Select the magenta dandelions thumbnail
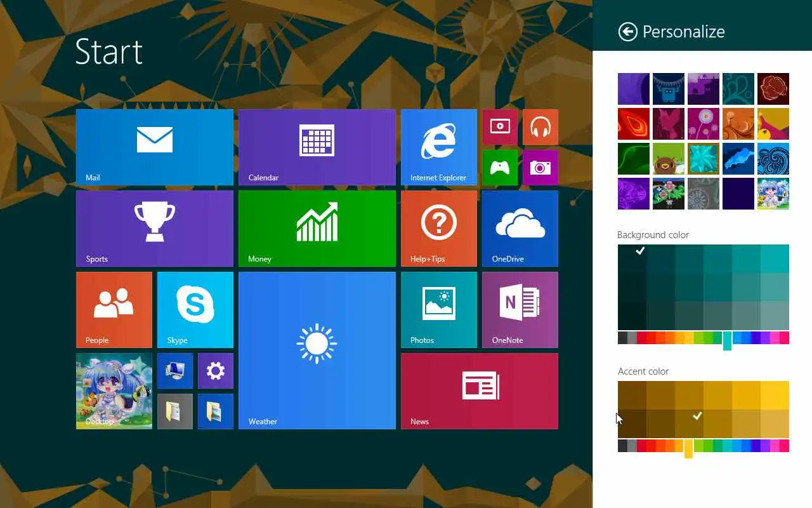 coord(704,124)
